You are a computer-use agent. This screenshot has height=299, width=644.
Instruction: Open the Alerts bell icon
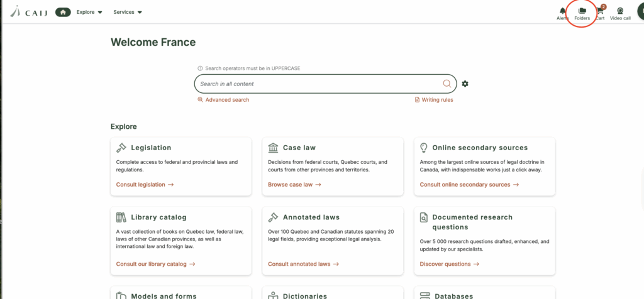562,11
